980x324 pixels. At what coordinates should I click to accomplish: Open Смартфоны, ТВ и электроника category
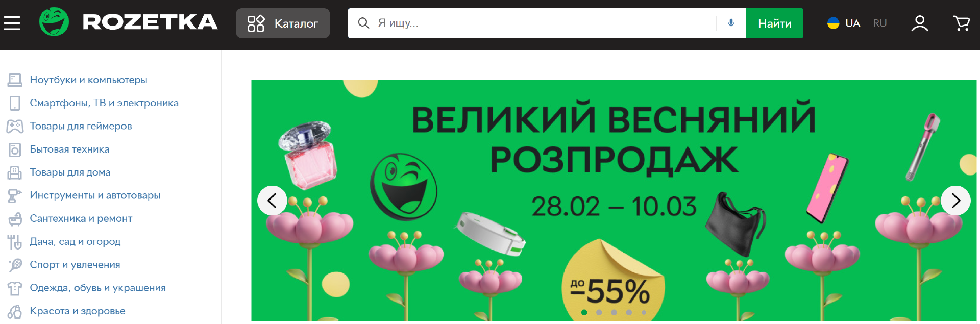(104, 103)
